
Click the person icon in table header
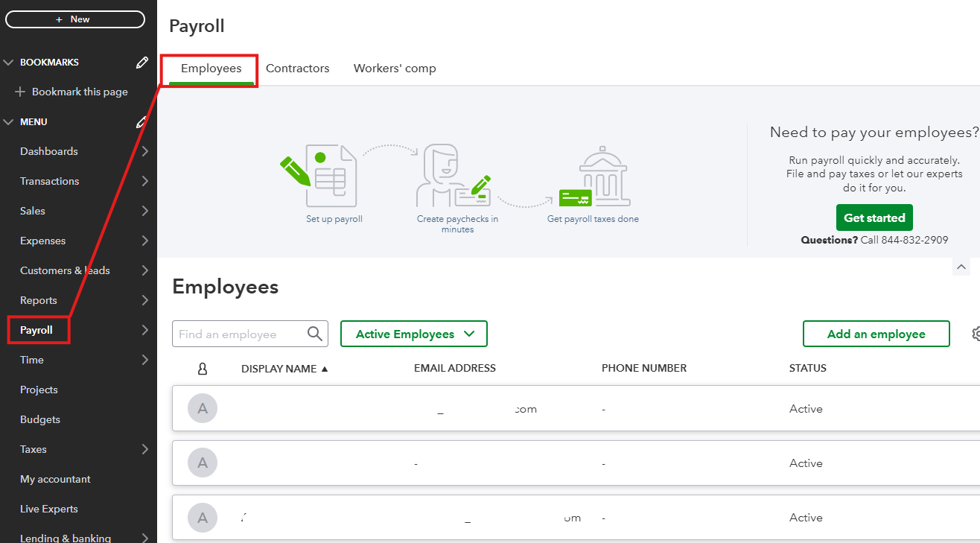pyautogui.click(x=202, y=369)
